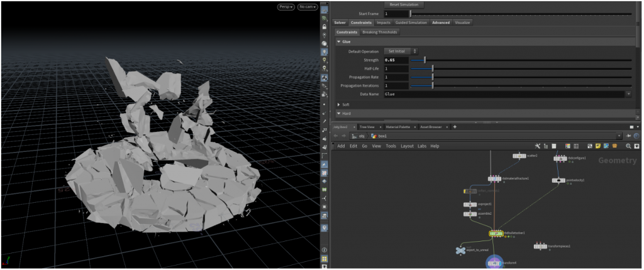Click the info icon at viewport toolbar bottom
This screenshot has height=270, width=644.
click(325, 250)
